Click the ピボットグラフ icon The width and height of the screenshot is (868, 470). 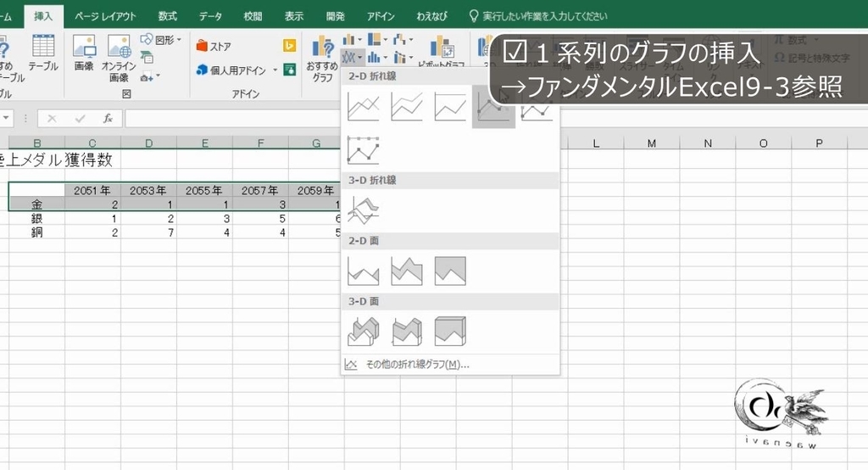tap(441, 52)
